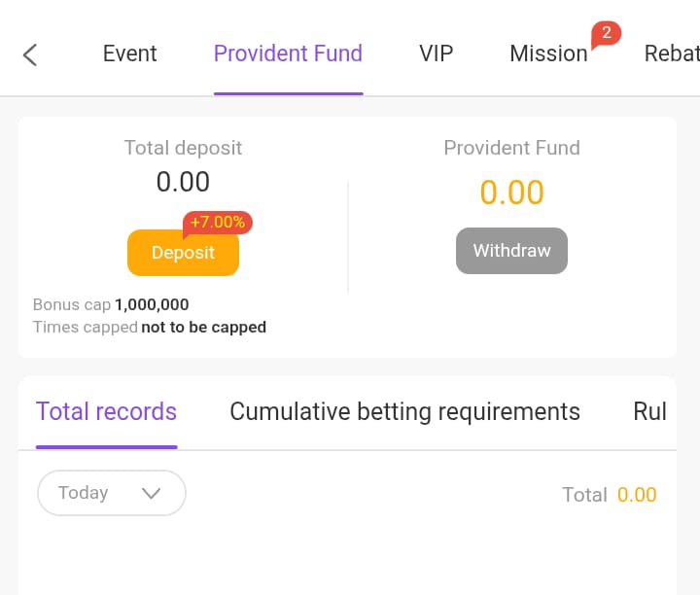Screen dimensions: 700x595
Task: Open the red Mission notification badge
Action: pyautogui.click(x=606, y=34)
